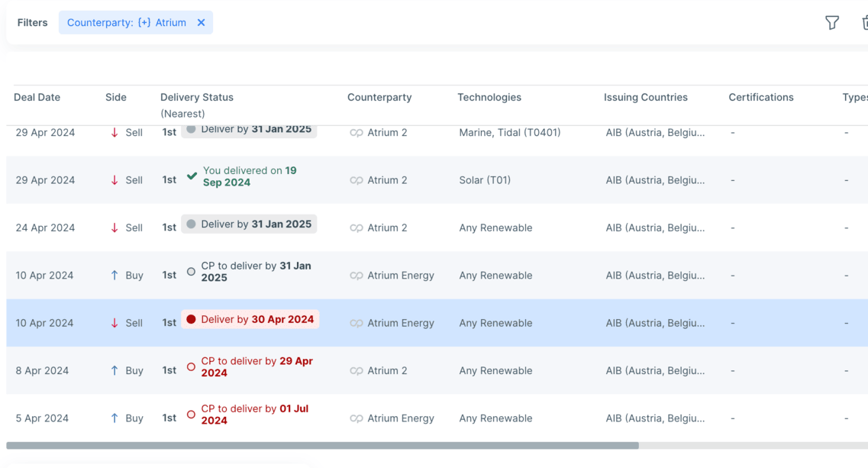868x468 pixels.
Task: Click Atrium 2 in the 8 Apr row
Action: point(388,370)
